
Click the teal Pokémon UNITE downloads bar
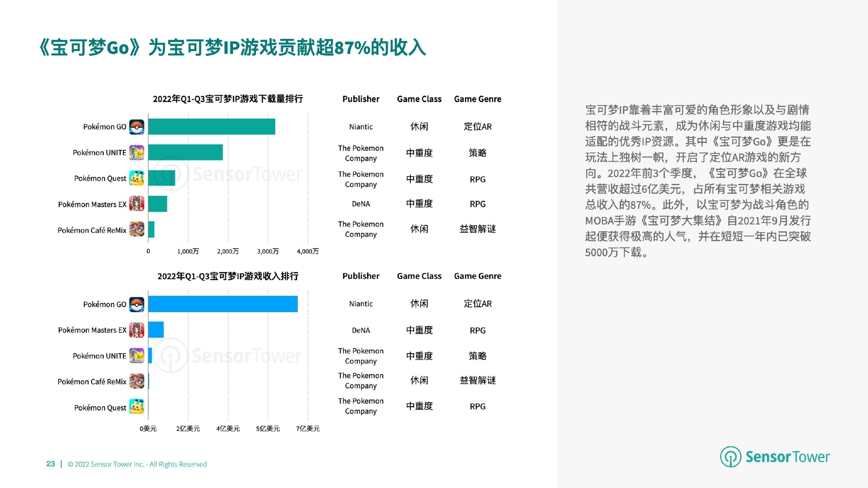pos(185,152)
